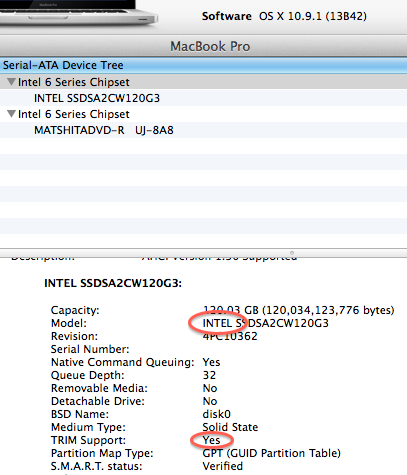407x475 pixels.
Task: Click the Medium Type Solid State value
Action: tap(230, 427)
